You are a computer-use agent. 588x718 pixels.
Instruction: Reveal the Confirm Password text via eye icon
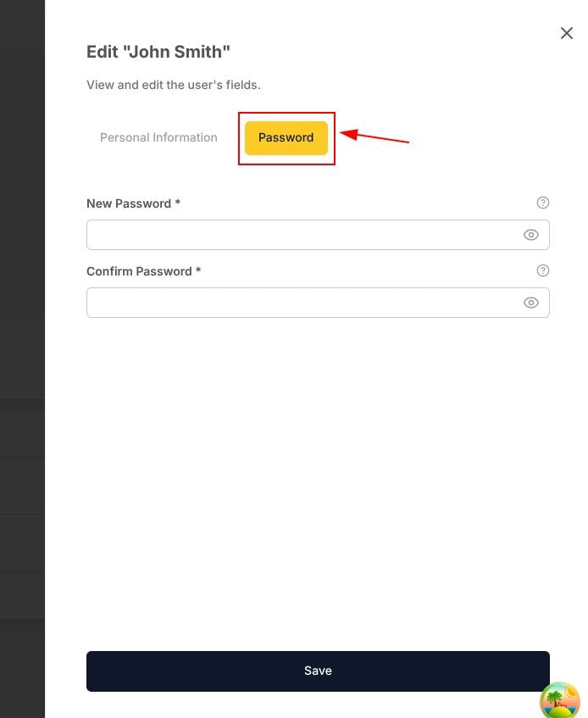(x=530, y=303)
